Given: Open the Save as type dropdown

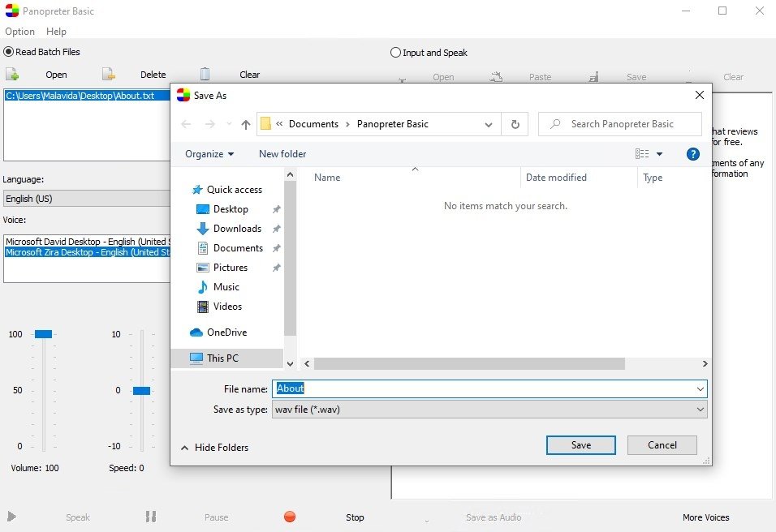Looking at the screenshot, I should [x=489, y=410].
